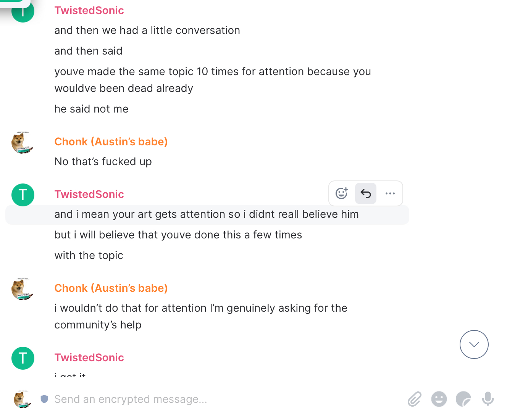Click TwistedSonic's green avatar at "and i mean"

[23, 195]
